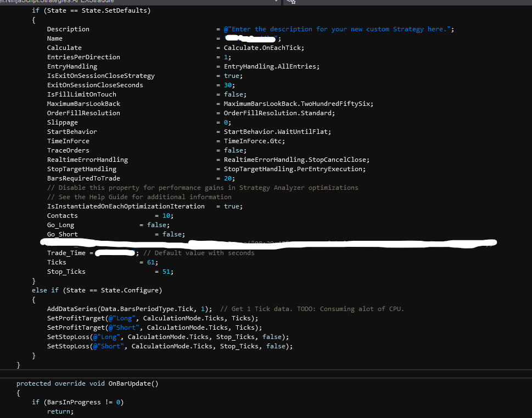Click the 'Trade_Time' variable name
This screenshot has width=532, height=418.
[66, 253]
